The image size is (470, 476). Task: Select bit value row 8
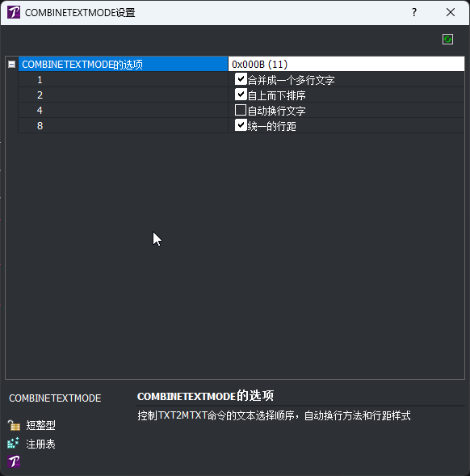[x=124, y=125]
